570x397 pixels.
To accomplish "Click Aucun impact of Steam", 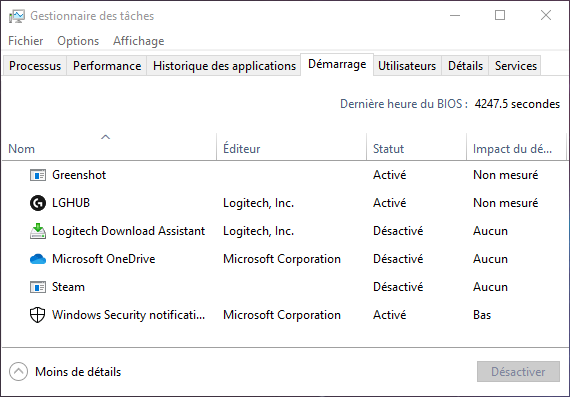I will pyautogui.click(x=490, y=287).
